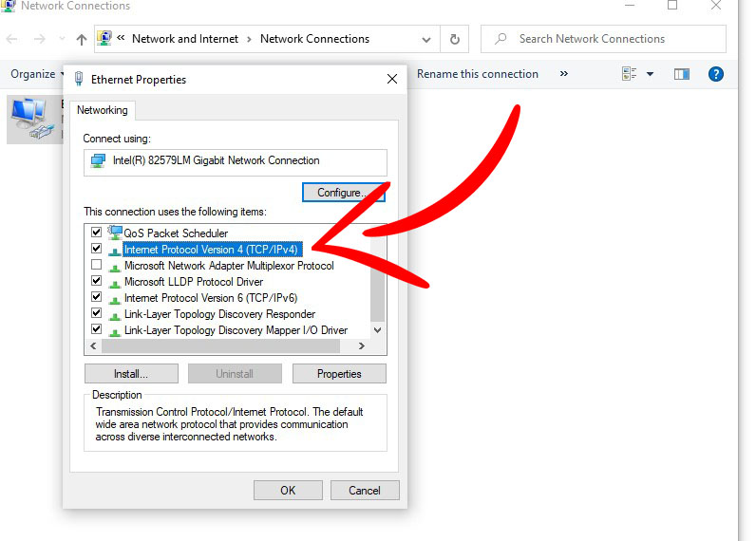Open recent locations dropdown arrow
The width and height of the screenshot is (756, 541).
[62, 39]
